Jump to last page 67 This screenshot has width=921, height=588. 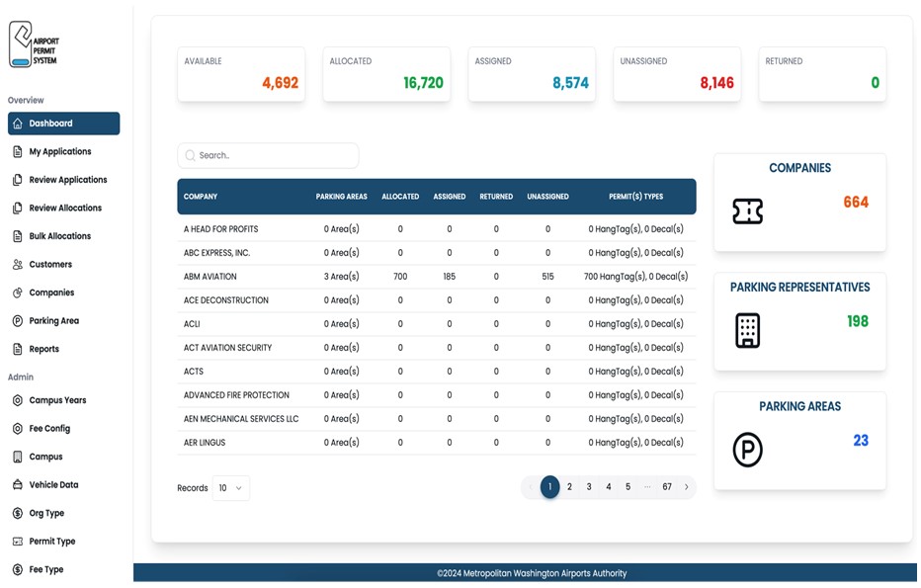coord(667,487)
